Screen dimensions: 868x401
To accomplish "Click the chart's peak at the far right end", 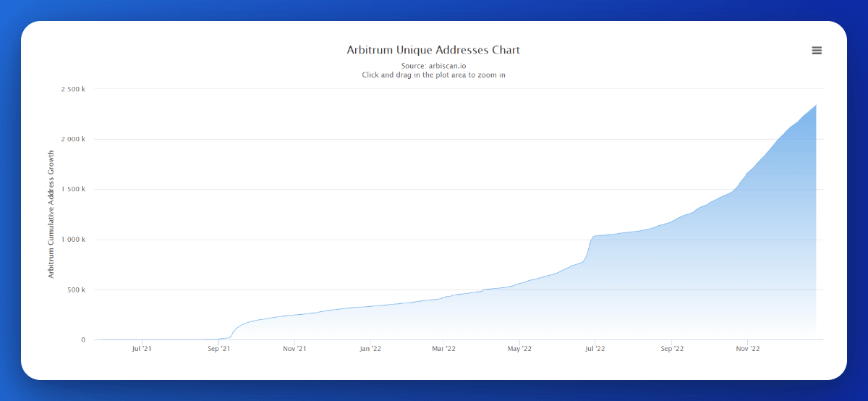I will coord(815,106).
